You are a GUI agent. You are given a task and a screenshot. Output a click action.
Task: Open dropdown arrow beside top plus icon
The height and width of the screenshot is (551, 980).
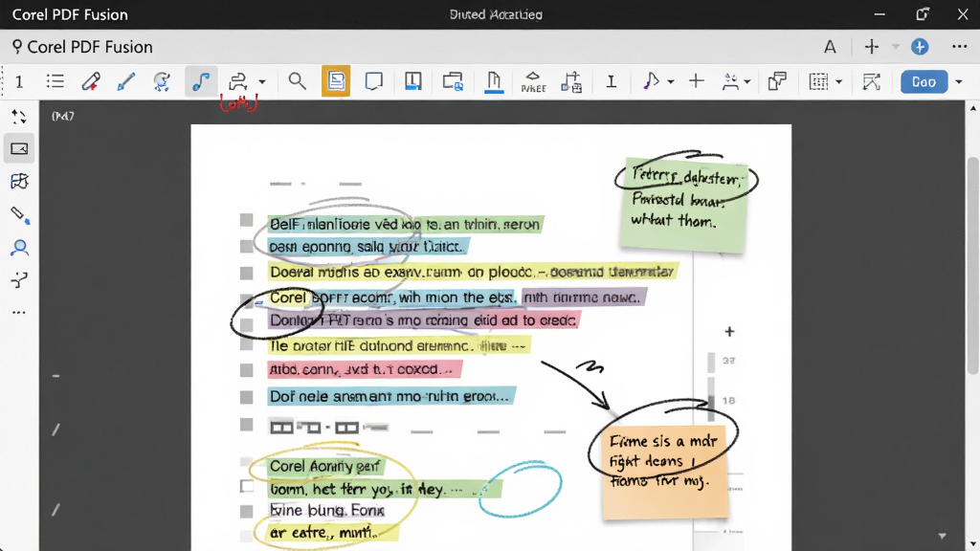(x=895, y=47)
